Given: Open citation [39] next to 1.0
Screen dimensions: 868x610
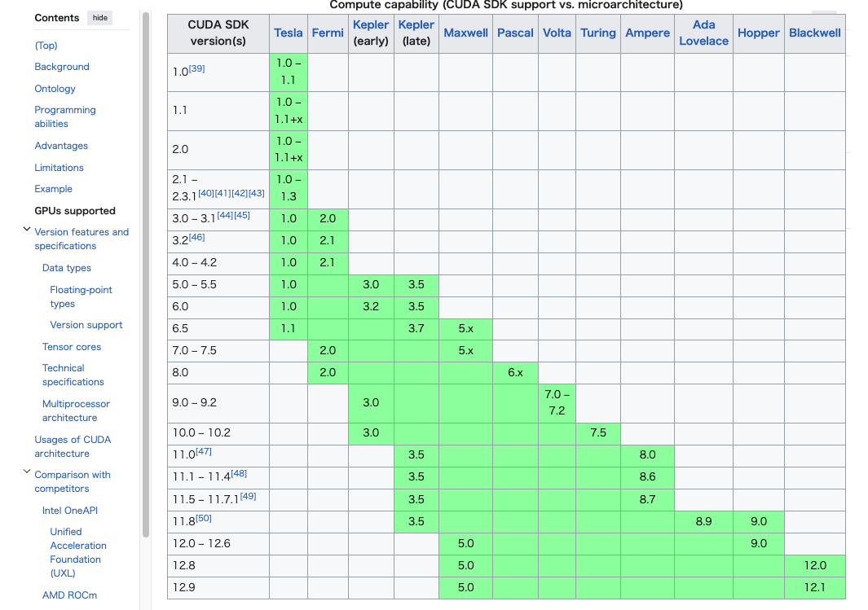Looking at the screenshot, I should [197, 68].
